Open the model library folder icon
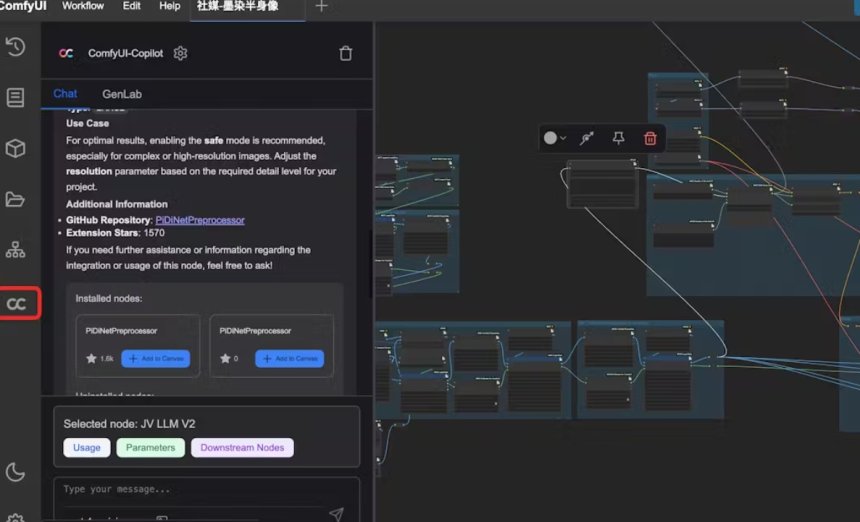This screenshot has height=522, width=860. point(15,199)
